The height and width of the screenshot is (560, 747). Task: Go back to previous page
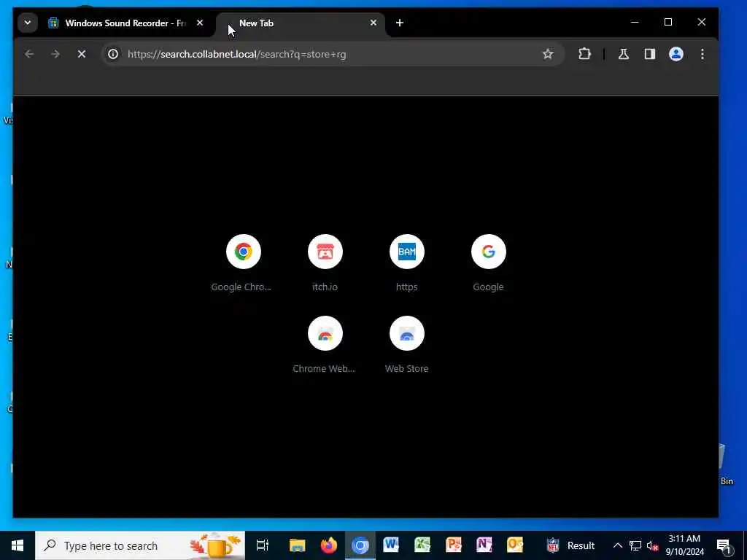(29, 54)
